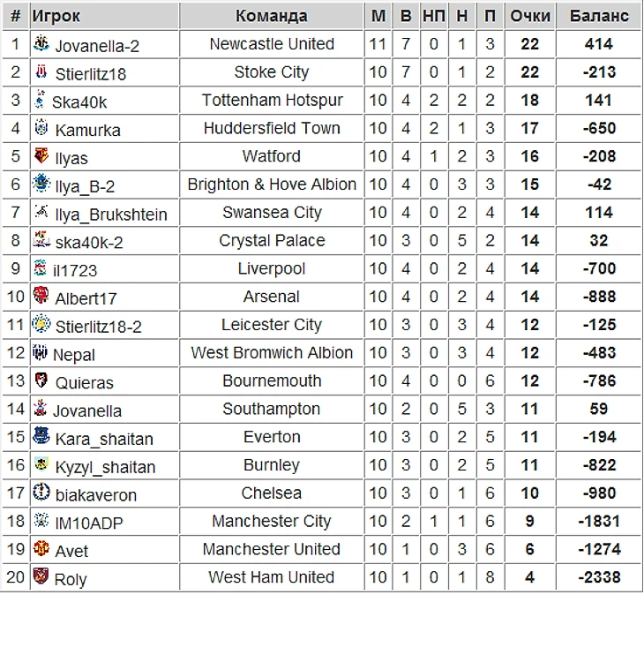Select the Manchester City team name
The image size is (644, 655).
point(272,522)
